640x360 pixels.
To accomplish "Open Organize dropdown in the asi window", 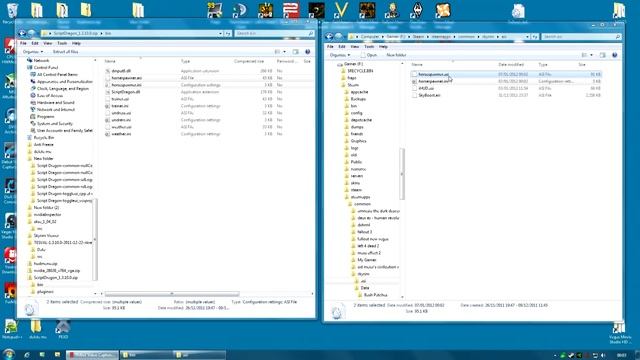I will tap(340, 55).
